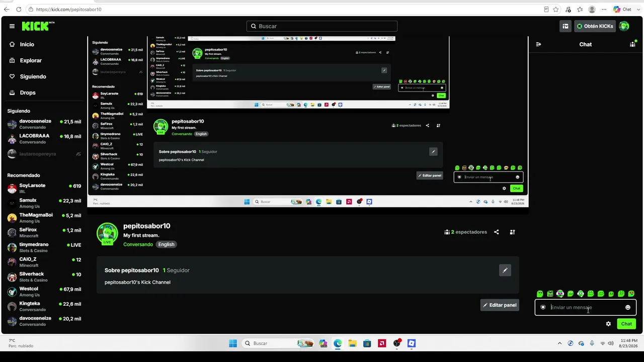Screen dimensions: 644x362
Task: Open File Explorer from the taskbar
Action: (x=352, y=343)
